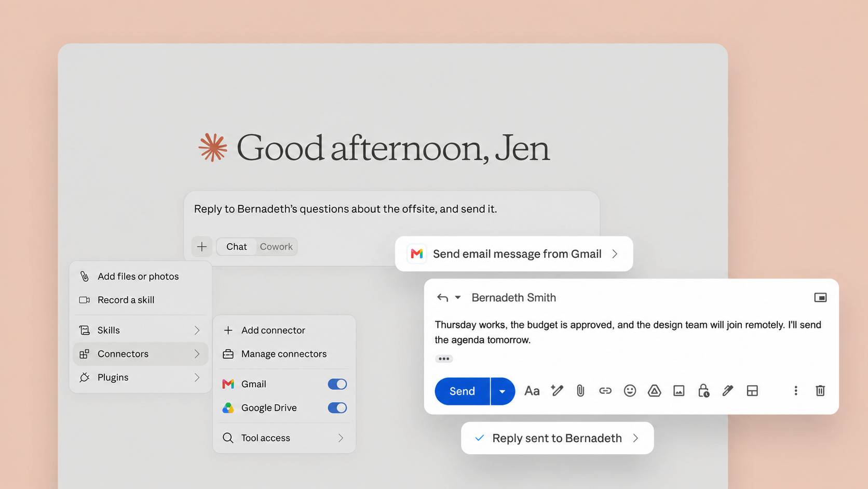Pop out the reply window icon

coord(820,297)
